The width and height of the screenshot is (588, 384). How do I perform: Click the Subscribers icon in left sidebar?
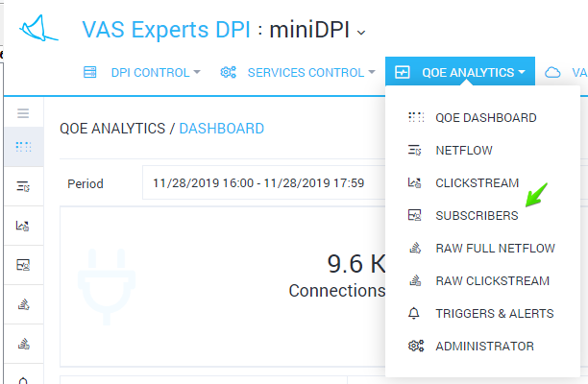tap(23, 265)
